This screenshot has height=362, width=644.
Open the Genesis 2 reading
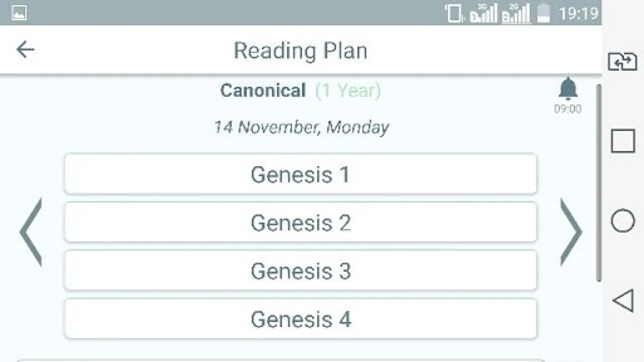[300, 222]
